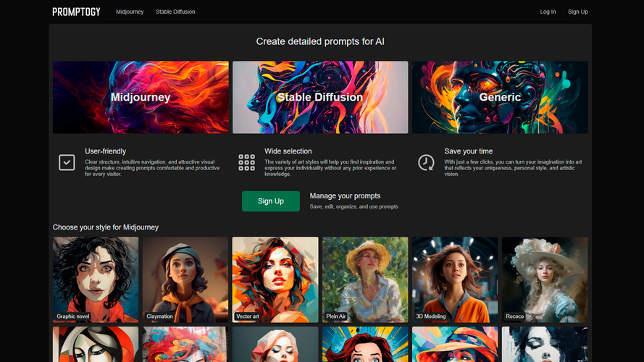
Task: Choose the Claymation style thumbnail
Action: click(185, 279)
